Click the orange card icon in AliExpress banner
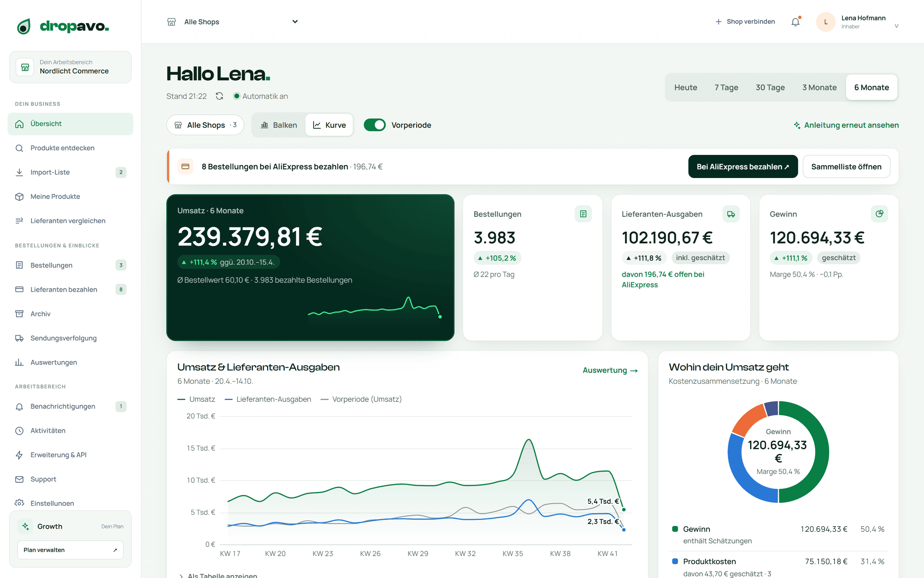 [x=185, y=166]
